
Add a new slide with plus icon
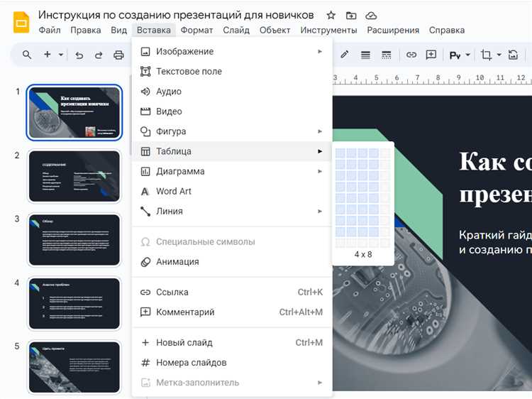pos(47,55)
